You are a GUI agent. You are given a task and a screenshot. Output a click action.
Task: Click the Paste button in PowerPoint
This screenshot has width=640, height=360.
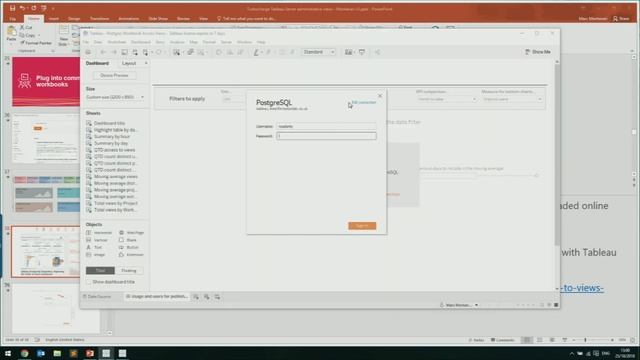(11, 33)
